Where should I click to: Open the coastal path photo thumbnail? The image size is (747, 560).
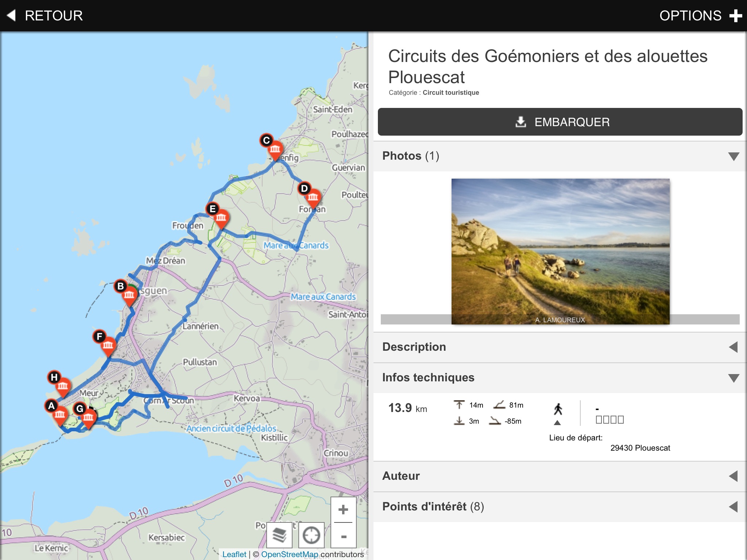560,251
